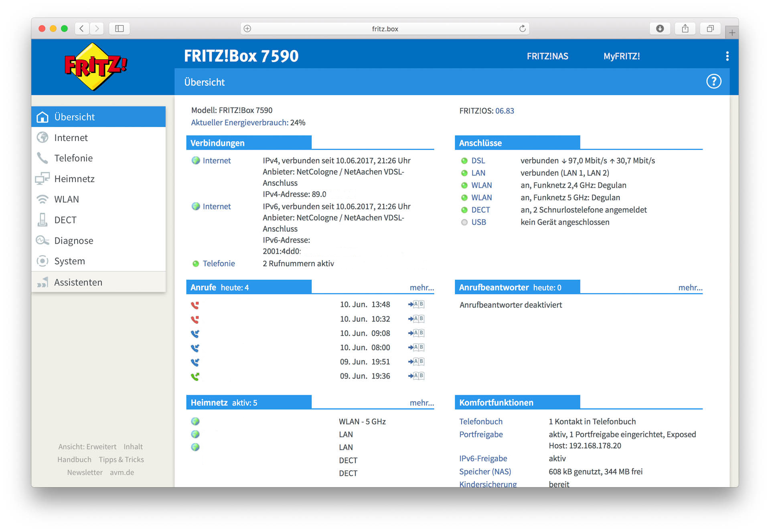Show all tabs overview button
Screen dimensions: 770x532
coord(710,28)
